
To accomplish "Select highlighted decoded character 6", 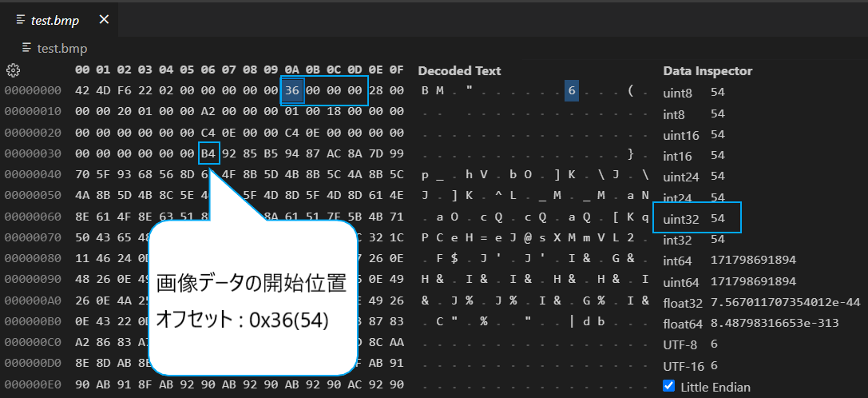I will 571,90.
